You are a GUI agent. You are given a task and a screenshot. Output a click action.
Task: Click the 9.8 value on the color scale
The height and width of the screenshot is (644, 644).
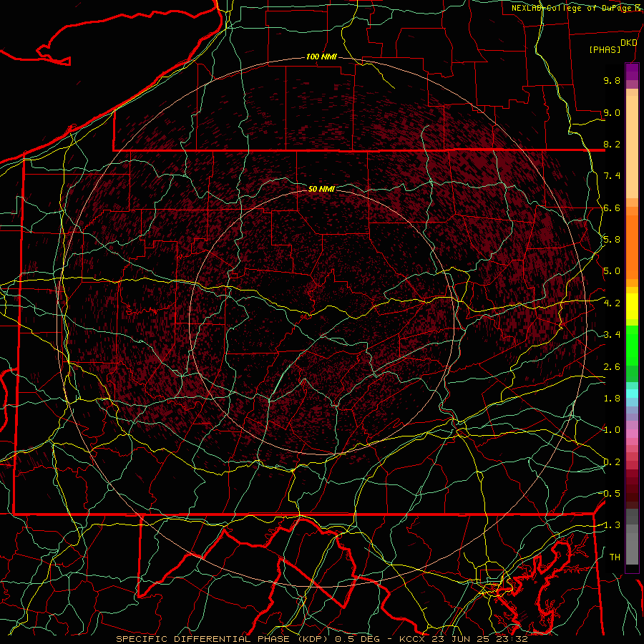point(612,80)
